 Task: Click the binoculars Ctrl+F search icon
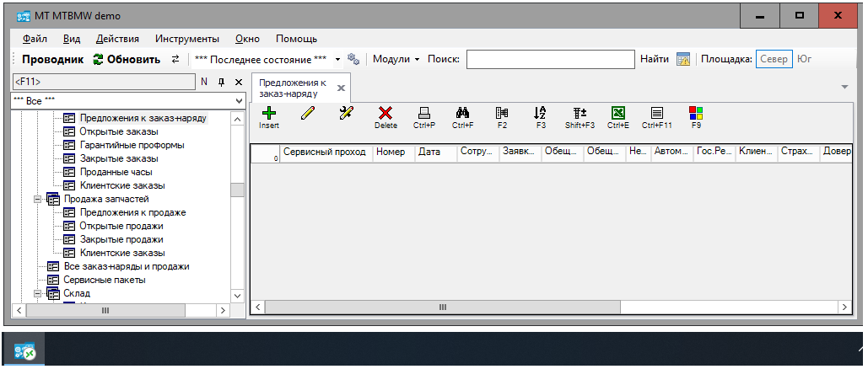click(462, 114)
